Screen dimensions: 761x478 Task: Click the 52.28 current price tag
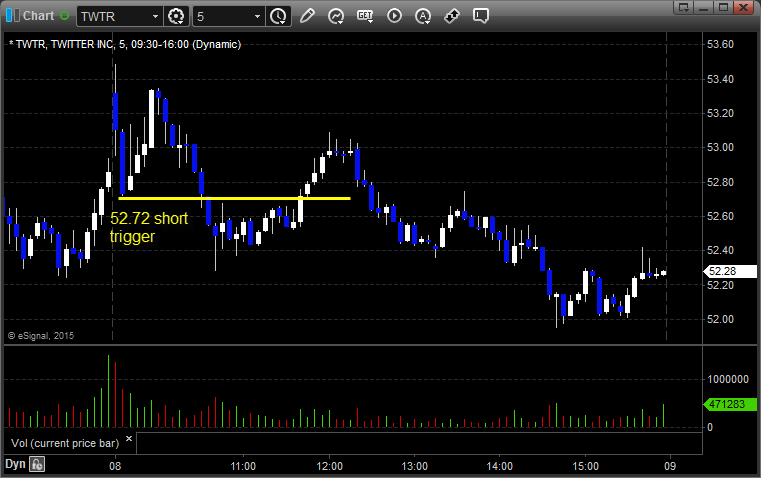click(x=730, y=271)
